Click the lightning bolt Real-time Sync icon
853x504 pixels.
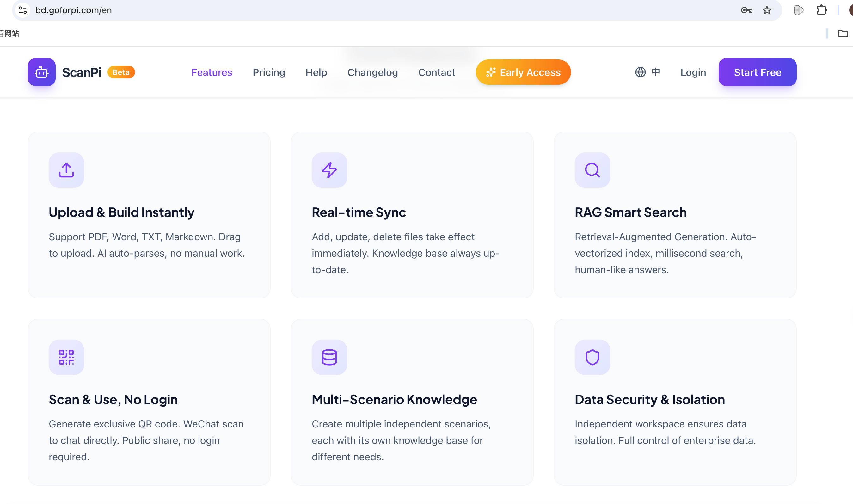pyautogui.click(x=329, y=170)
